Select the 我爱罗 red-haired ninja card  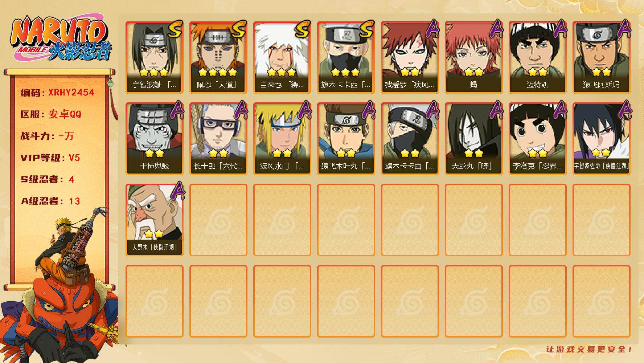coord(410,57)
